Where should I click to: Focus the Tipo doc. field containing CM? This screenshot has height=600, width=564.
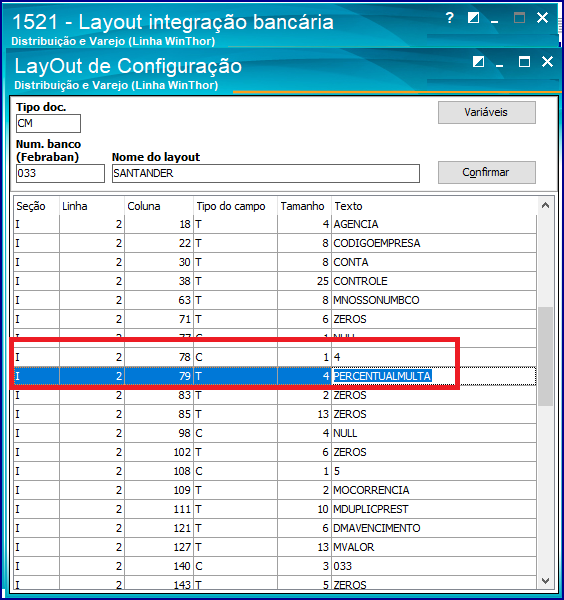click(48, 124)
